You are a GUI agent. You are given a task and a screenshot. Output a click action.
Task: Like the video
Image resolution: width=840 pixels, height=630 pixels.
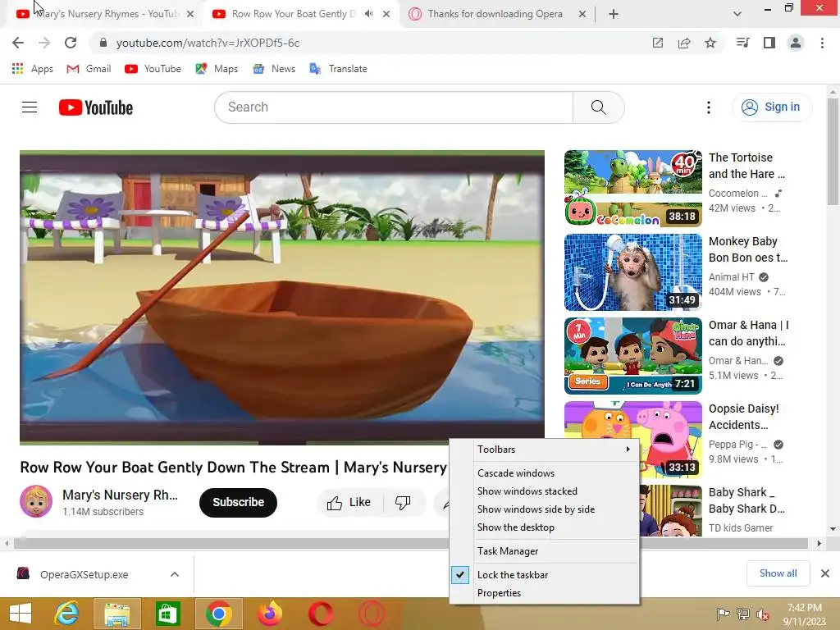coord(349,503)
